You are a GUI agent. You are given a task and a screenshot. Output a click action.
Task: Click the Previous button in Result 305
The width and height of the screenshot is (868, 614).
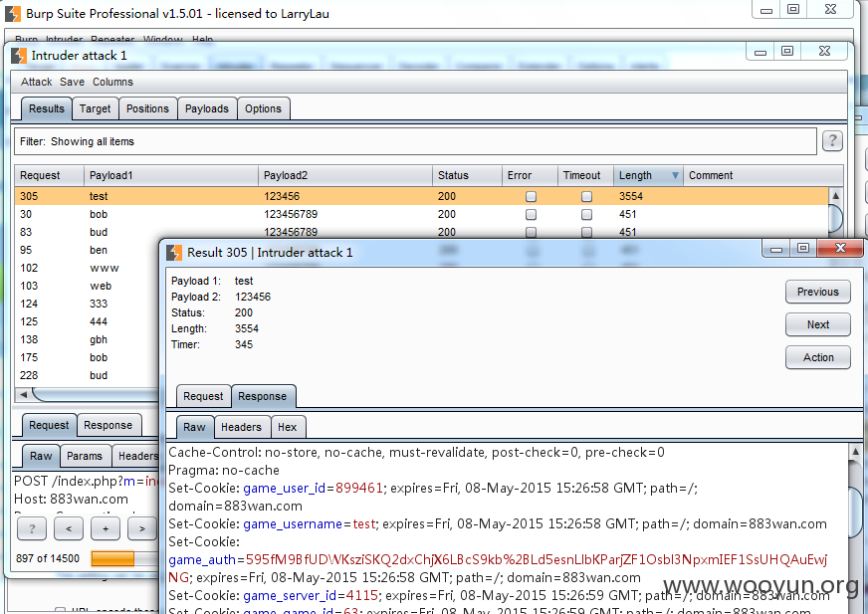[x=817, y=292]
